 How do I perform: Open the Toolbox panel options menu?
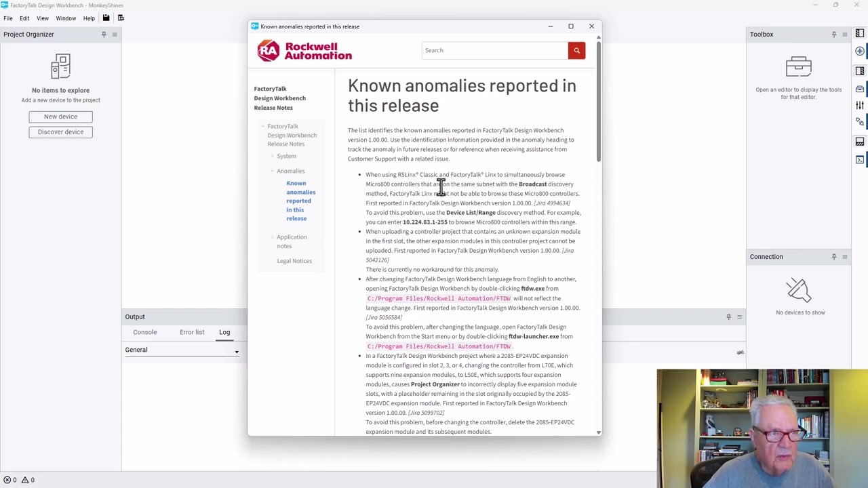tap(844, 35)
